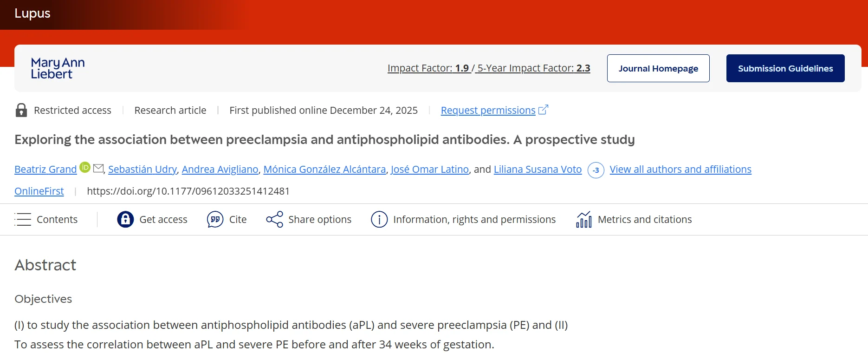Click the Metrics bar chart icon
The width and height of the screenshot is (868, 353).
(x=584, y=219)
